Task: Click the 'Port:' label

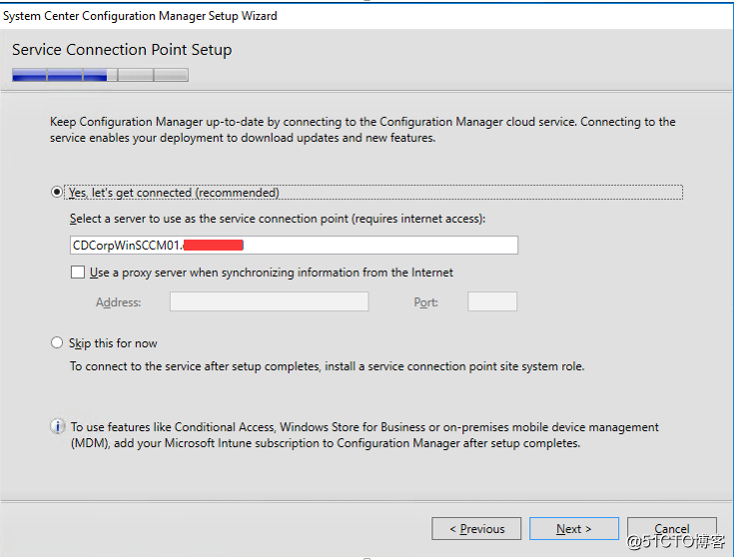Action: (425, 302)
